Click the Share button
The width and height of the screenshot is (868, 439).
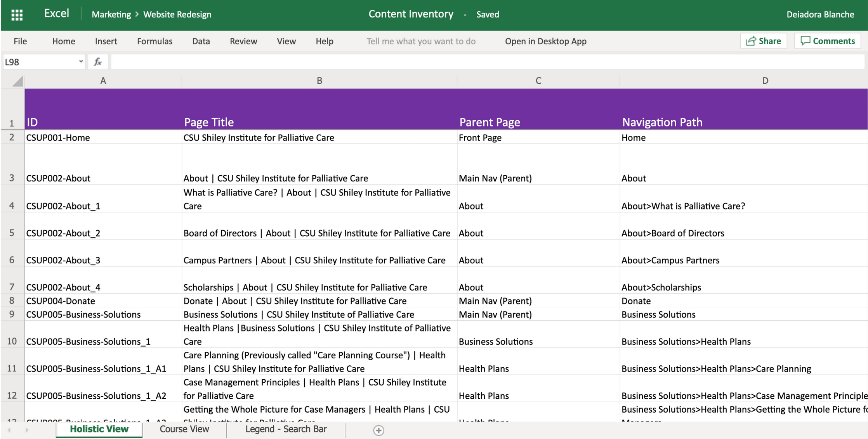(764, 41)
